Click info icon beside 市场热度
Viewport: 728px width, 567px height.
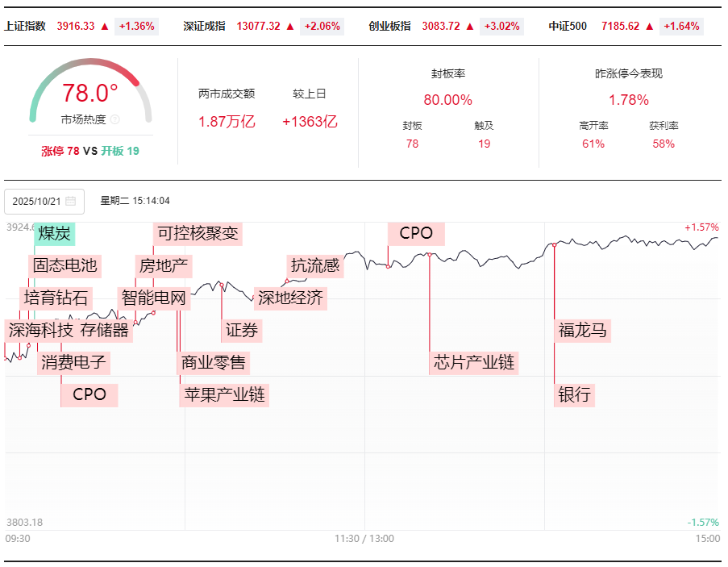(114, 119)
